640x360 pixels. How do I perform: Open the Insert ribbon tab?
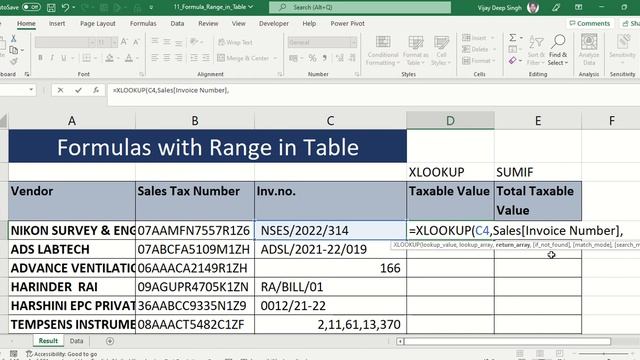(x=57, y=24)
